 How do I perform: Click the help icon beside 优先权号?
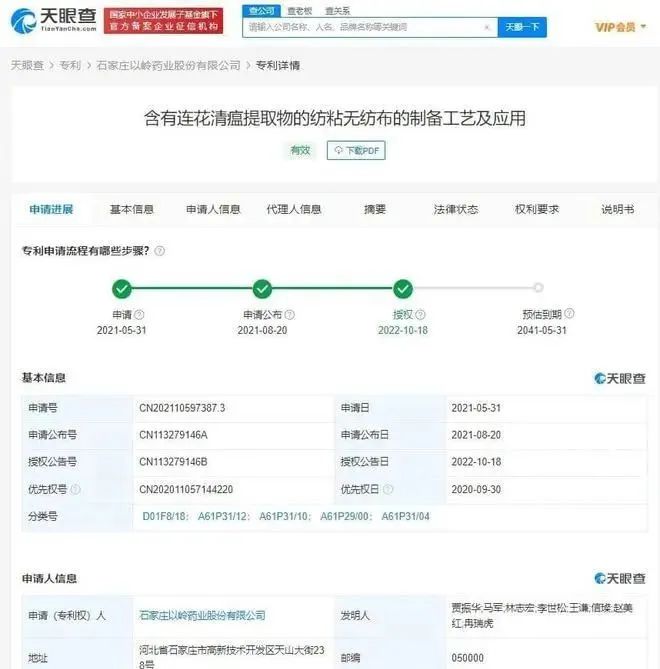coord(75,489)
